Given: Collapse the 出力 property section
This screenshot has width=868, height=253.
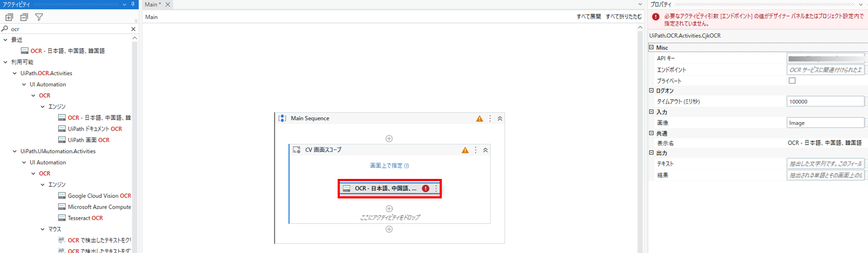Looking at the screenshot, I should pos(651,152).
